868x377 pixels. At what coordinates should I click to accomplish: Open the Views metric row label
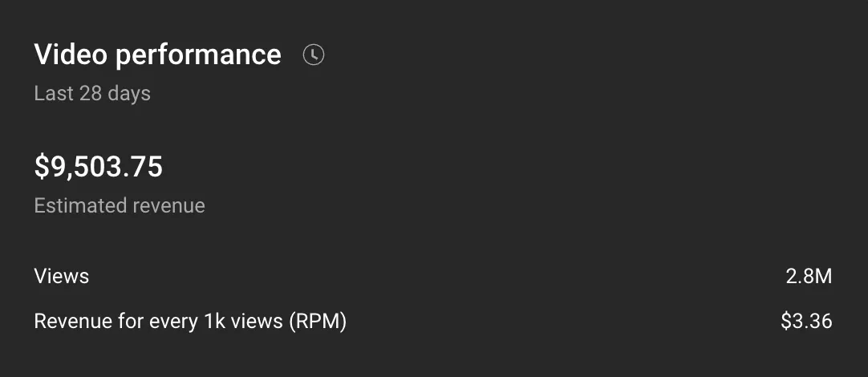[62, 276]
